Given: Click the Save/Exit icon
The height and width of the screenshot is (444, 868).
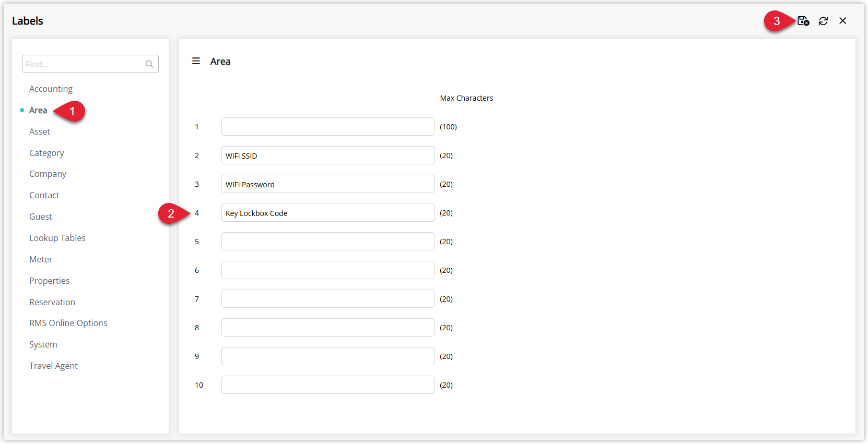Looking at the screenshot, I should (803, 21).
